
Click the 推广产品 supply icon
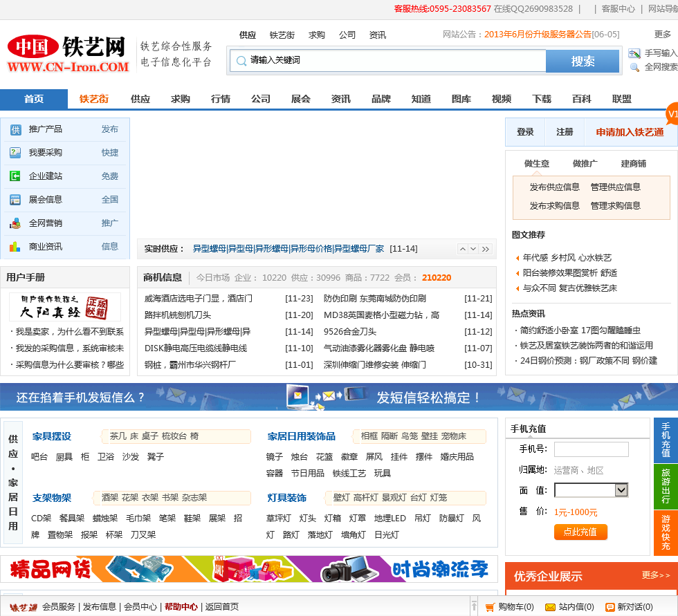15,129
